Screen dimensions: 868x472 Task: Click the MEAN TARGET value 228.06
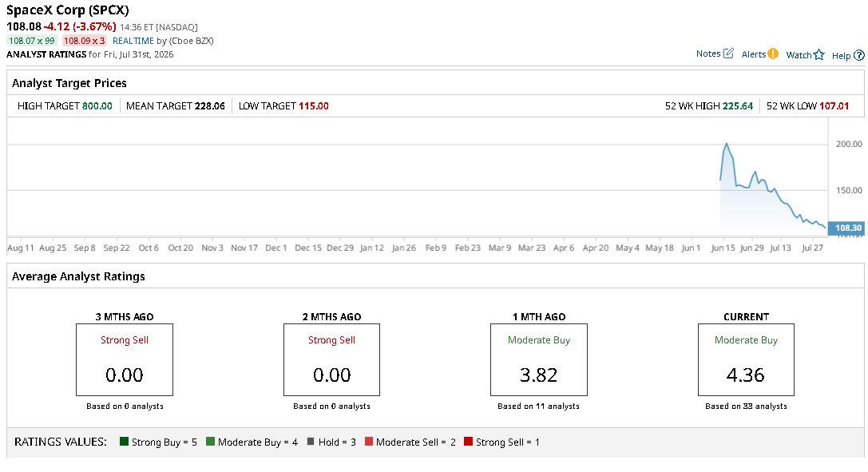[x=210, y=105]
